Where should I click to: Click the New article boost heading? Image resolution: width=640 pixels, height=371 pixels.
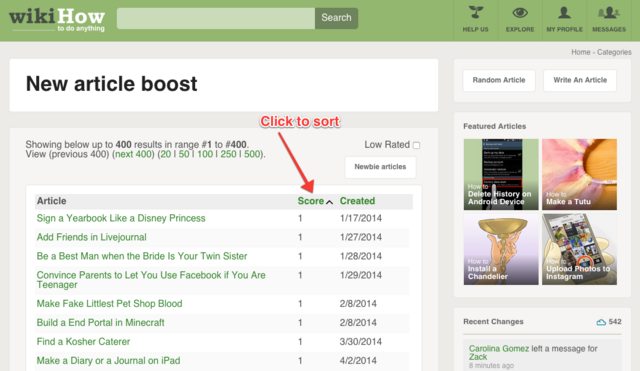click(x=111, y=84)
